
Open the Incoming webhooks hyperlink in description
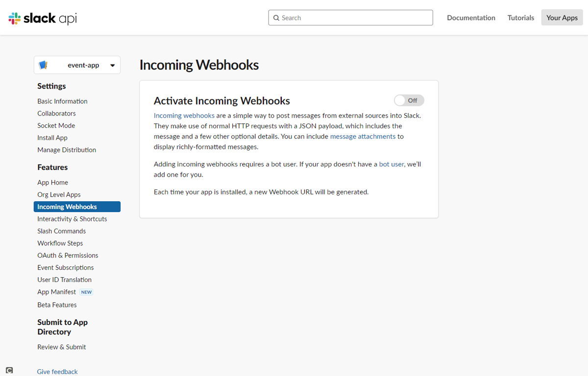(x=184, y=116)
